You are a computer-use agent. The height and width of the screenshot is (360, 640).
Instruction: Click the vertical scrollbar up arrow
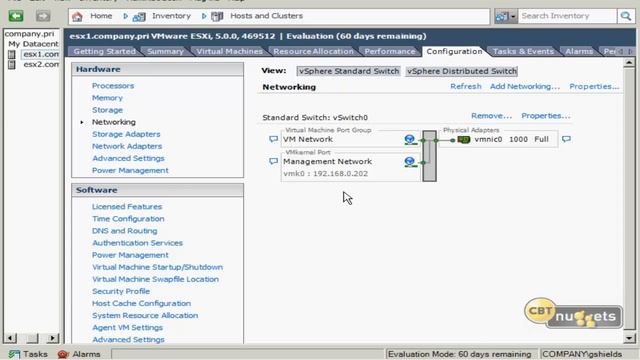pyautogui.click(x=629, y=63)
